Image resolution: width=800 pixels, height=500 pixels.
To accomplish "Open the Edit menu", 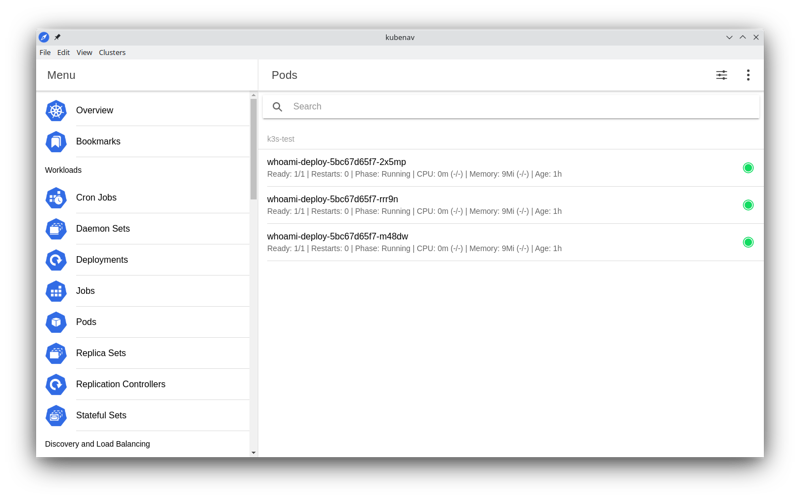I will click(63, 53).
